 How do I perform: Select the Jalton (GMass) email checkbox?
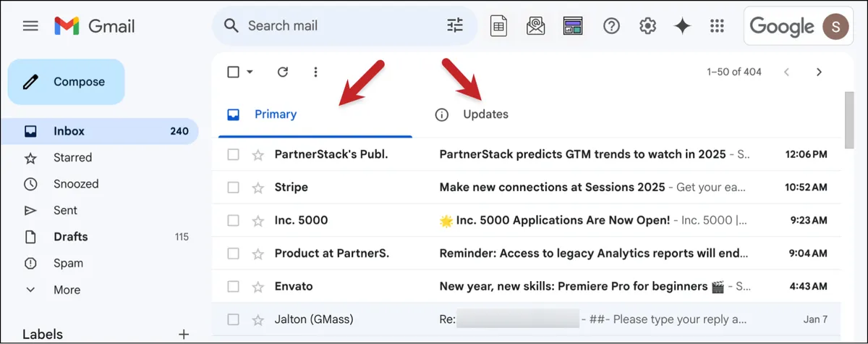pyautogui.click(x=233, y=319)
